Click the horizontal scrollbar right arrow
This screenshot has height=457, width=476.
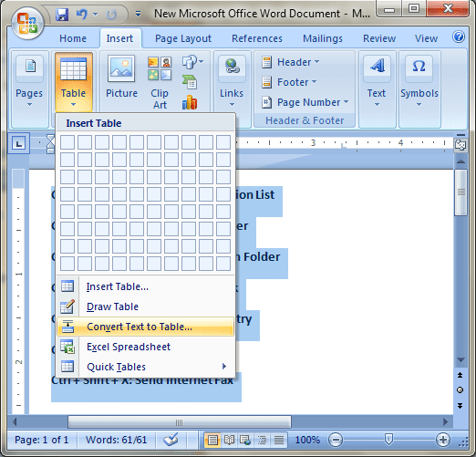pos(446,422)
